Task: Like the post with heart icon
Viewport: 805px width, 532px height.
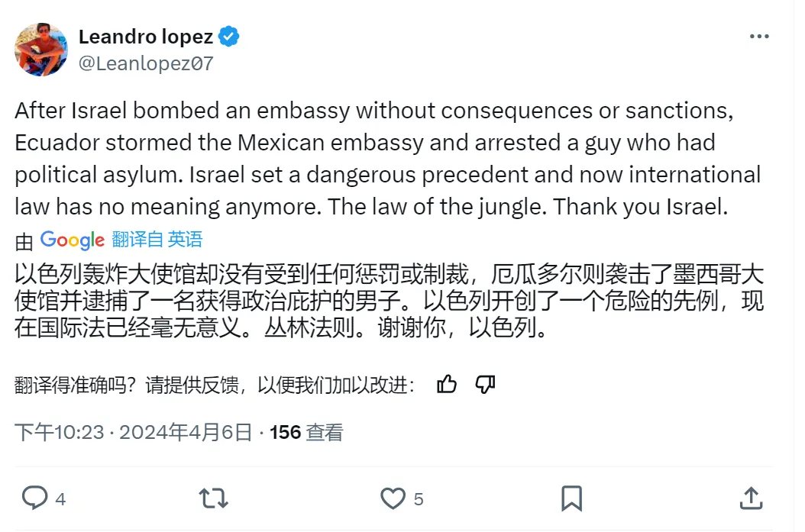Action: pyautogui.click(x=393, y=498)
